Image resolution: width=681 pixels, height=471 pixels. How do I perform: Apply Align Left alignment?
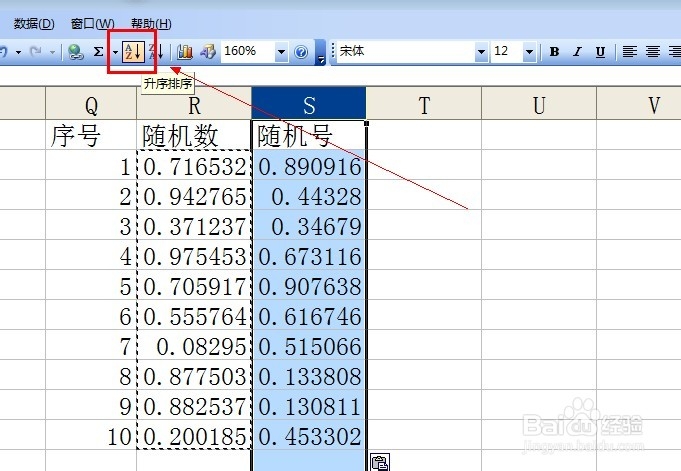[629, 52]
